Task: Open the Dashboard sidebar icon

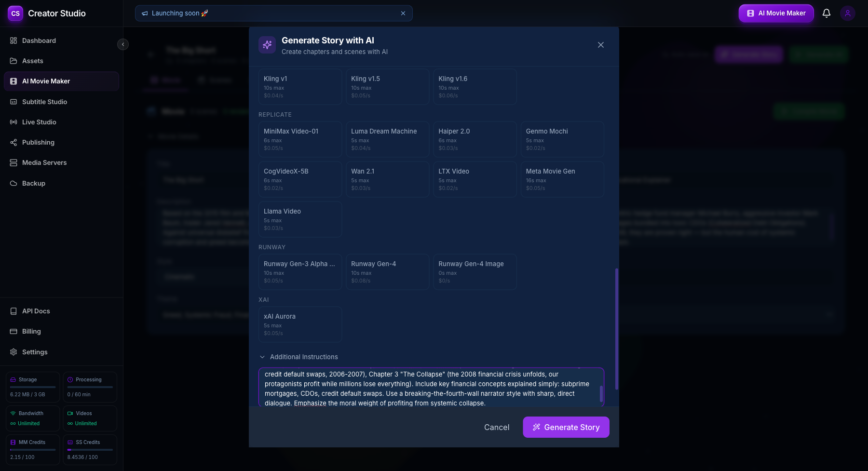Action: tap(14, 40)
